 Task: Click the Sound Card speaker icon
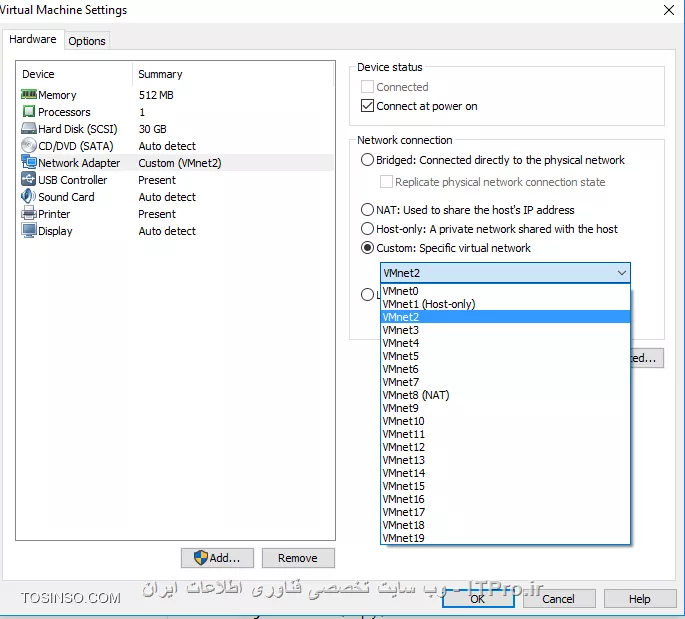[29, 196]
